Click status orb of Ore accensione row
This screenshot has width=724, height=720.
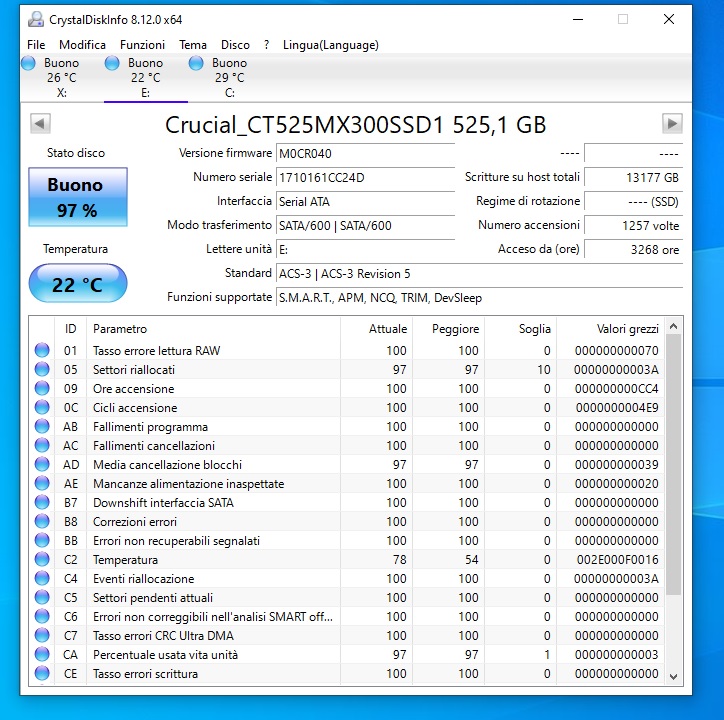coord(42,388)
